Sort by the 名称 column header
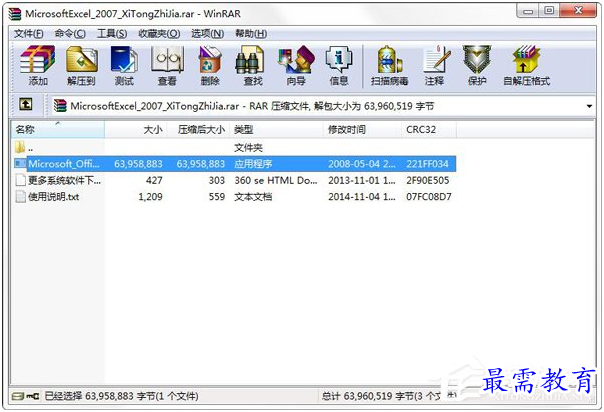604x412 pixels. click(x=58, y=129)
